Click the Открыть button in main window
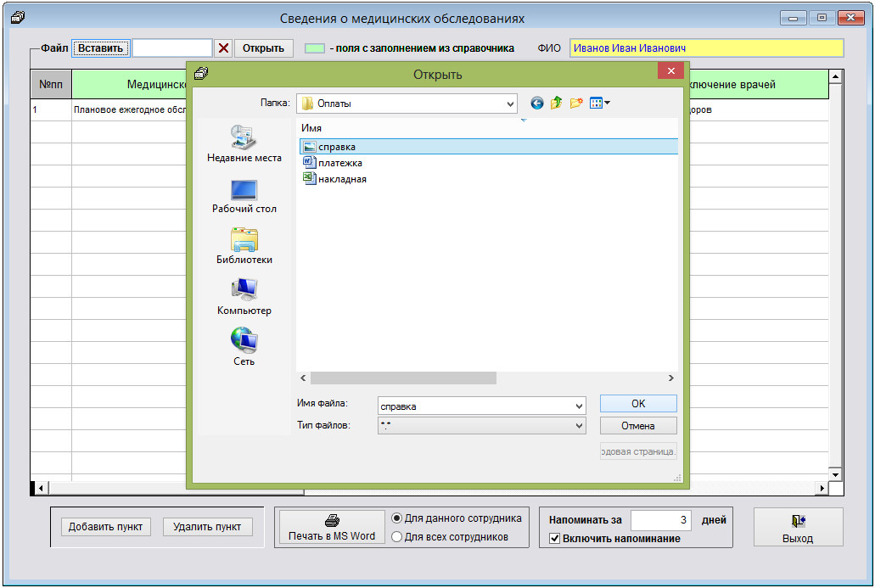875x588 pixels. [263, 48]
